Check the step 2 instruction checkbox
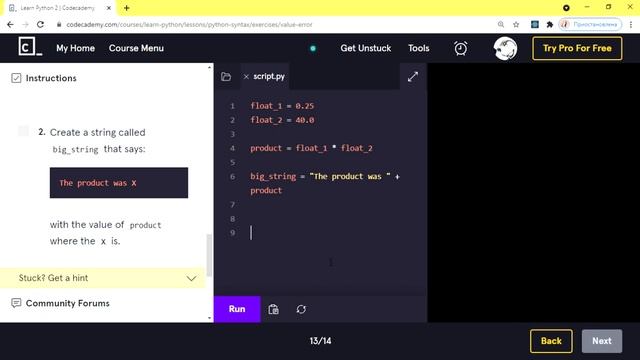The height and width of the screenshot is (360, 640). click(23, 131)
